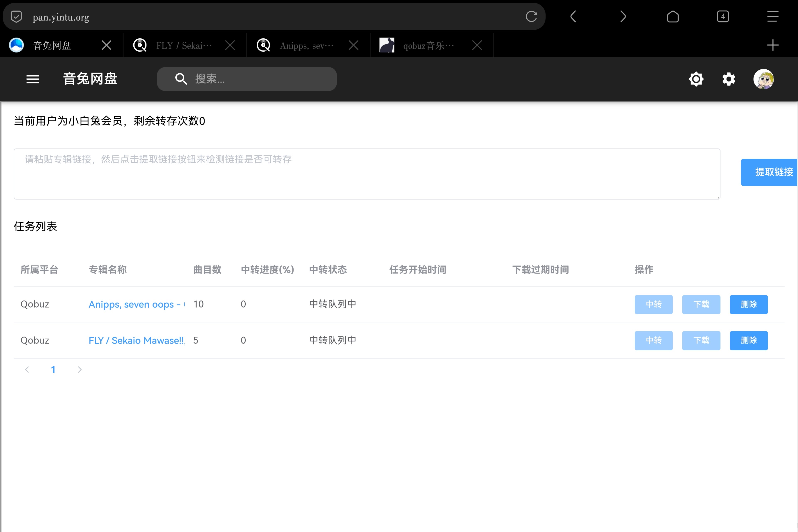Click the 下载过期时间 column header

pos(541,270)
